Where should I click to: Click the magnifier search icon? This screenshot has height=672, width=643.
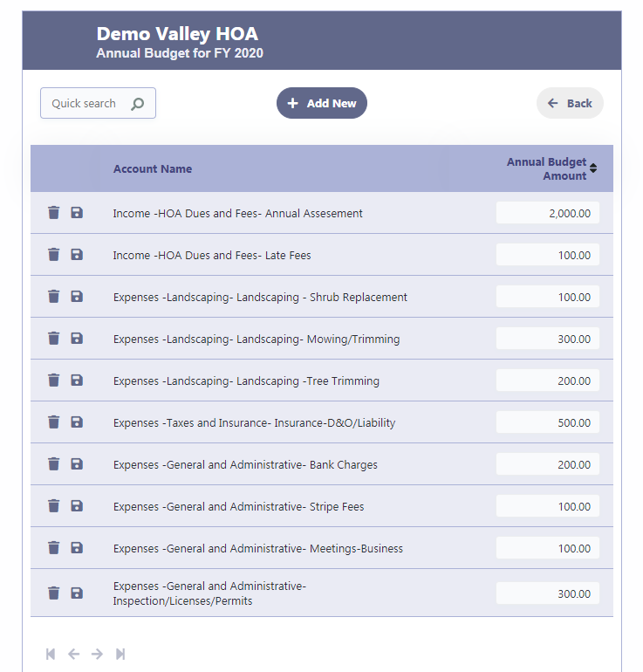[x=138, y=104]
